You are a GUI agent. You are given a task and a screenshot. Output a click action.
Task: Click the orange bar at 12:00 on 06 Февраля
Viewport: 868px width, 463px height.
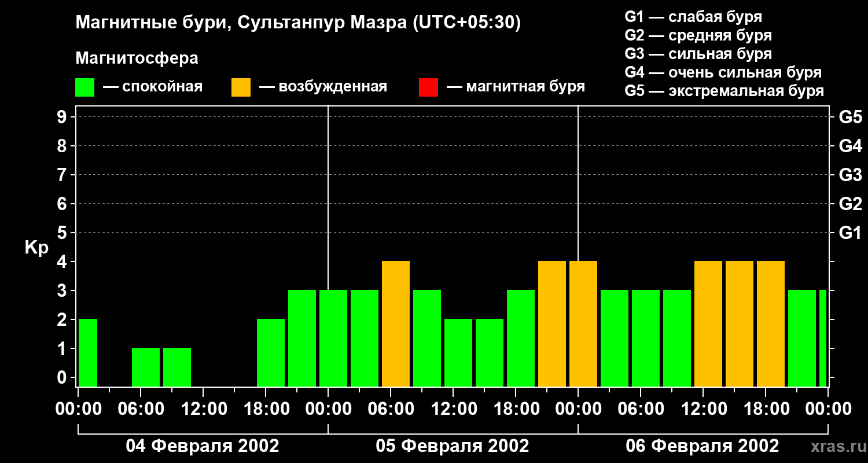click(708, 324)
